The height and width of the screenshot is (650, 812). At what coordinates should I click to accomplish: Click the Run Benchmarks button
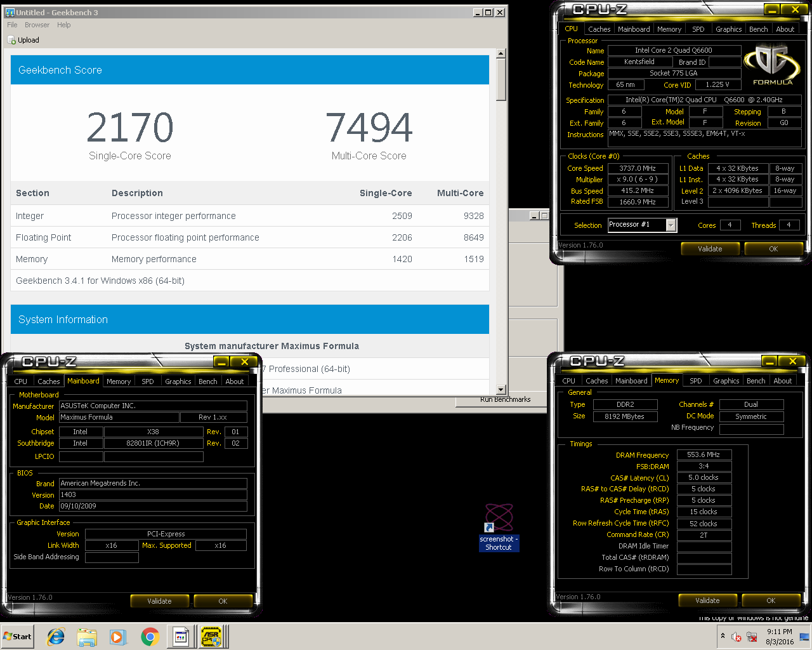[505, 400]
